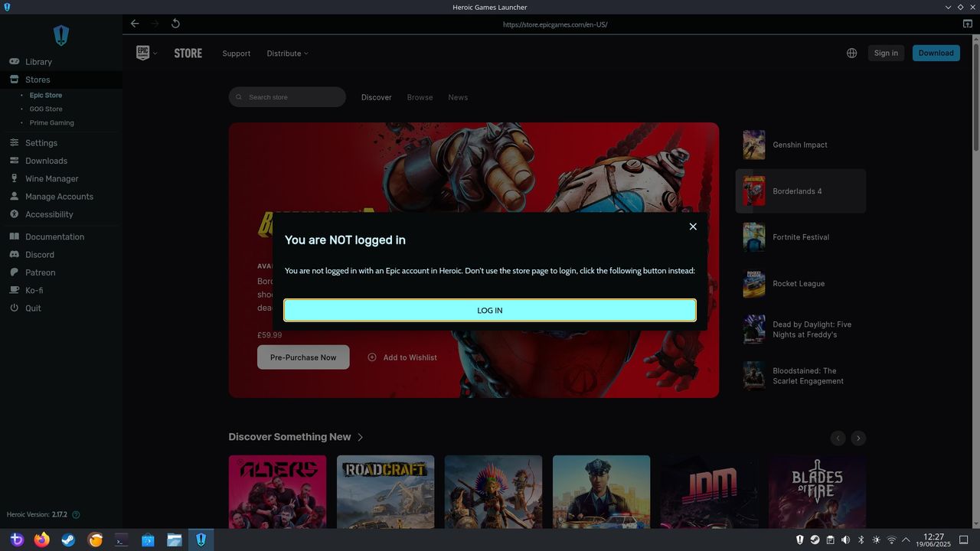The width and height of the screenshot is (980, 551).
Task: Open volume control in system tray
Action: (846, 540)
